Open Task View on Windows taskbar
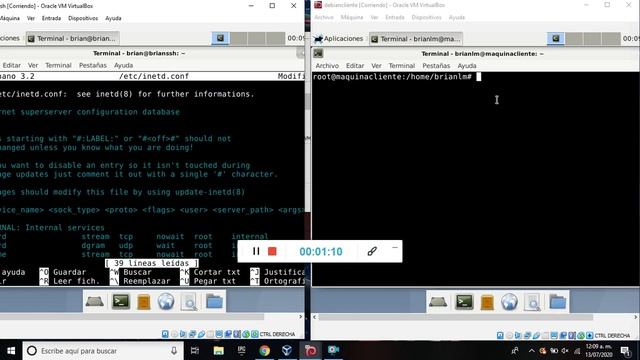The width and height of the screenshot is (640, 360). click(x=195, y=351)
